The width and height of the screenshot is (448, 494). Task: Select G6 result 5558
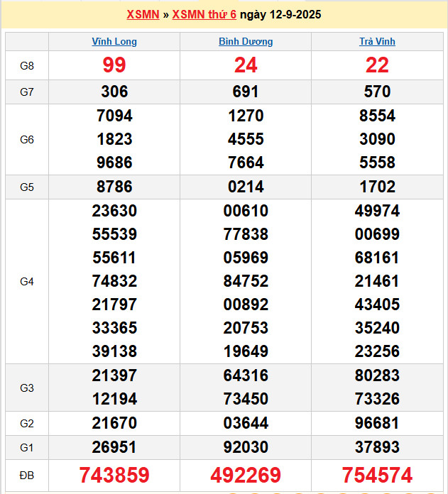pyautogui.click(x=377, y=163)
